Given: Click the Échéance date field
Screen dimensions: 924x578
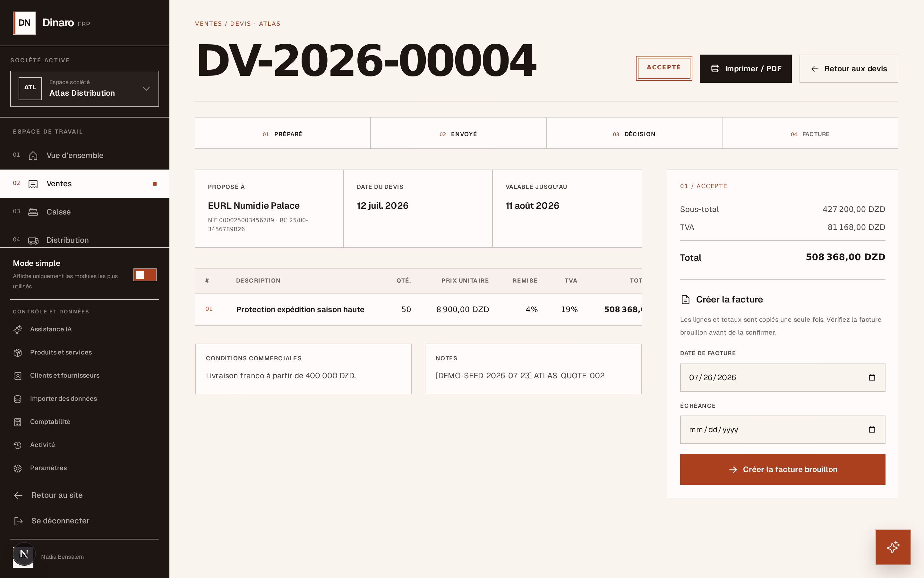Looking at the screenshot, I should [783, 430].
